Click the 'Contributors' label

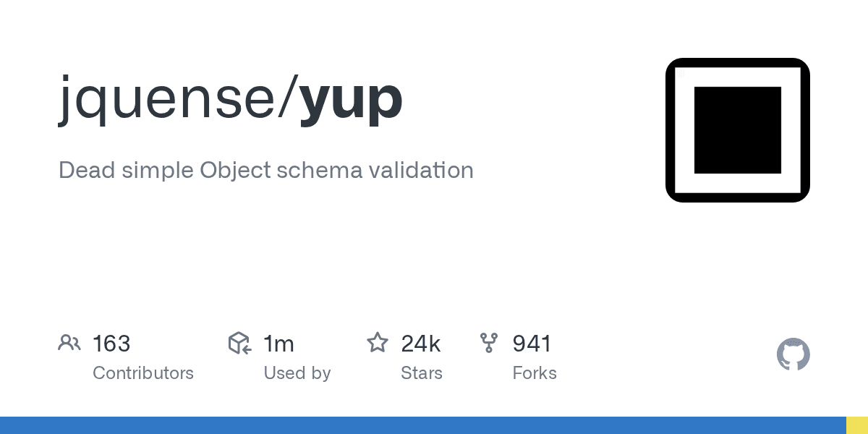pyautogui.click(x=143, y=373)
